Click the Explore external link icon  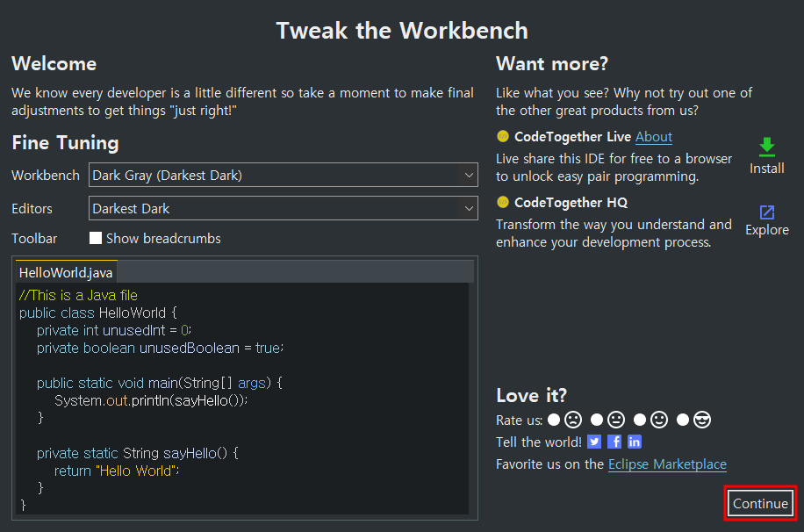[x=766, y=212]
